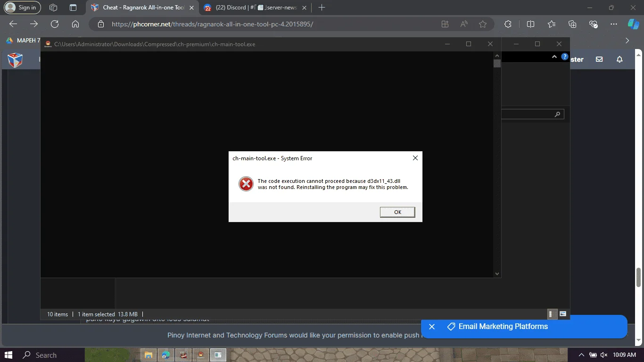
Task: Open Edge Collections
Action: (x=572, y=24)
